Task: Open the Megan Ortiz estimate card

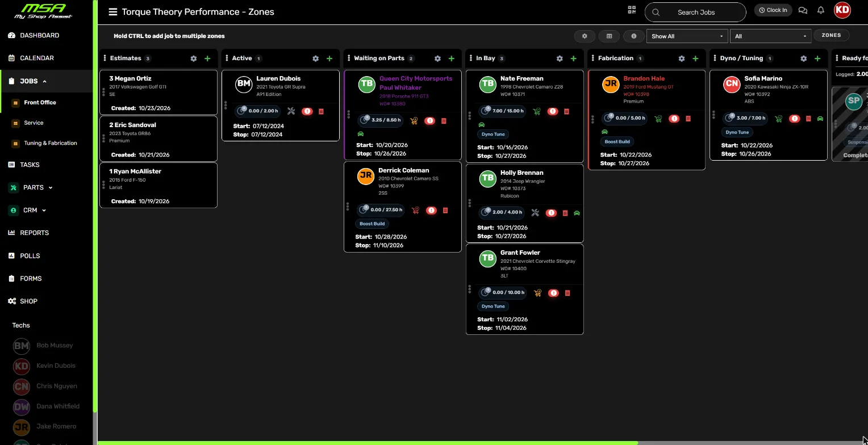Action: pos(158,93)
